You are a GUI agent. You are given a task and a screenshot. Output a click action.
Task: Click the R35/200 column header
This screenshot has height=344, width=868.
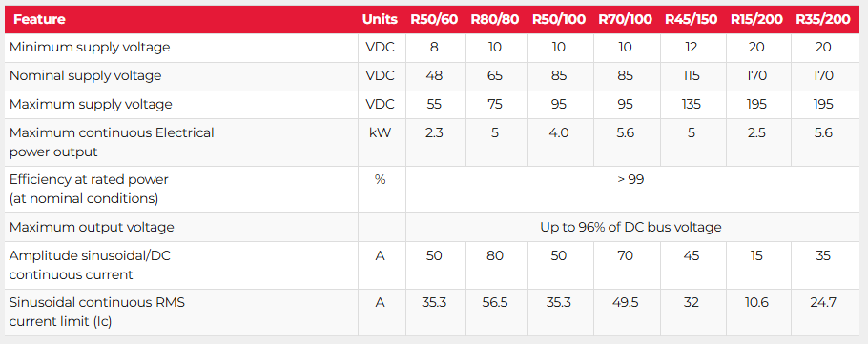823,20
